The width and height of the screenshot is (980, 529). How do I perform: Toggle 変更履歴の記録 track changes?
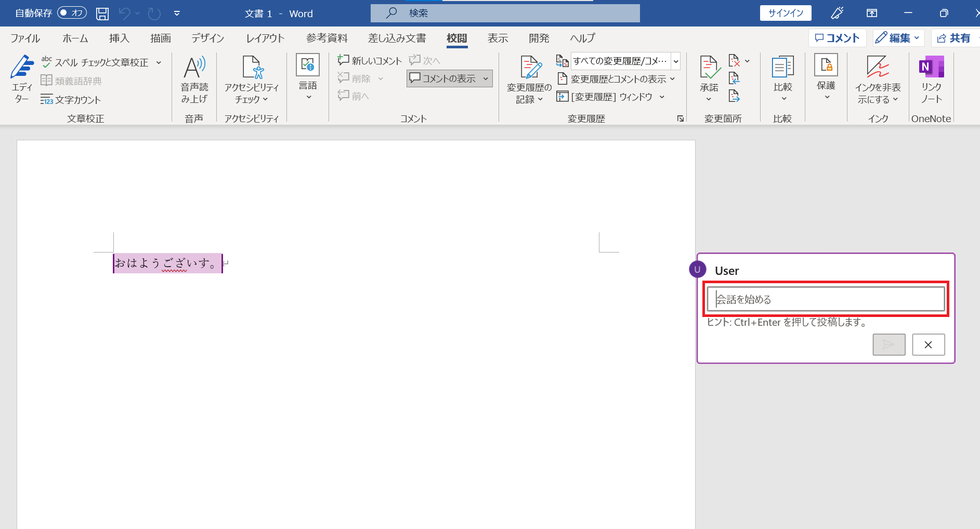click(x=529, y=80)
